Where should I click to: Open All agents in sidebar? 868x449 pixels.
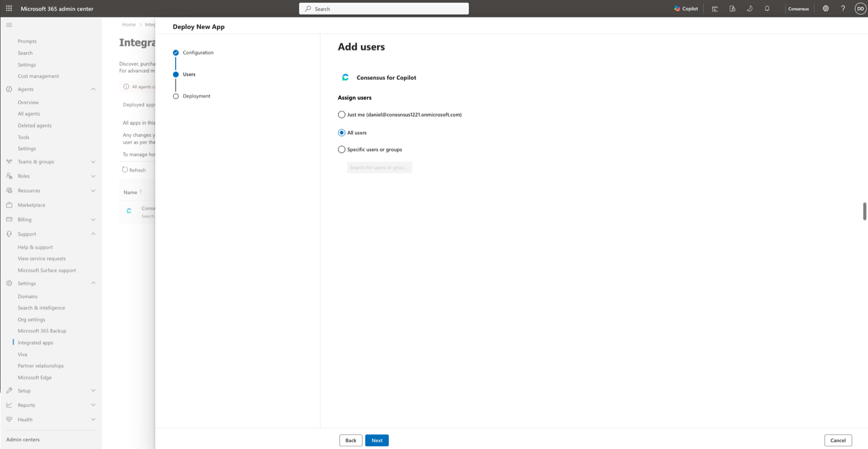29,113
